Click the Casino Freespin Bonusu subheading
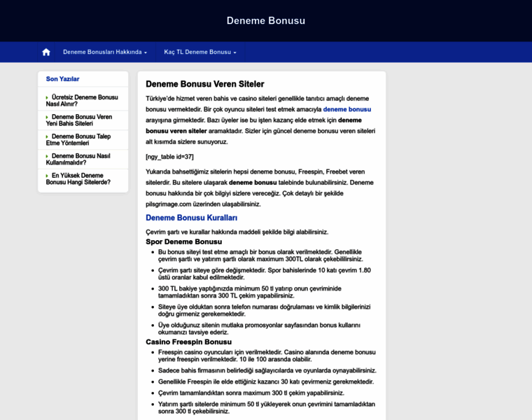This screenshot has height=420, width=532. click(x=188, y=342)
